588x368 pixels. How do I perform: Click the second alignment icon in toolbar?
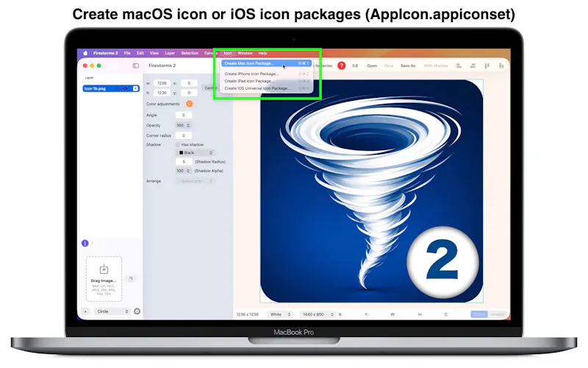point(473,66)
